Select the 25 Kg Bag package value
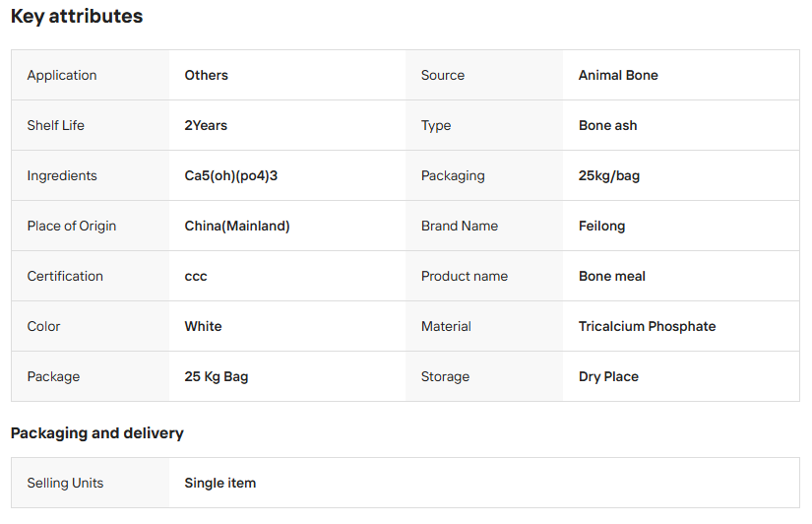The image size is (812, 524). pos(216,376)
